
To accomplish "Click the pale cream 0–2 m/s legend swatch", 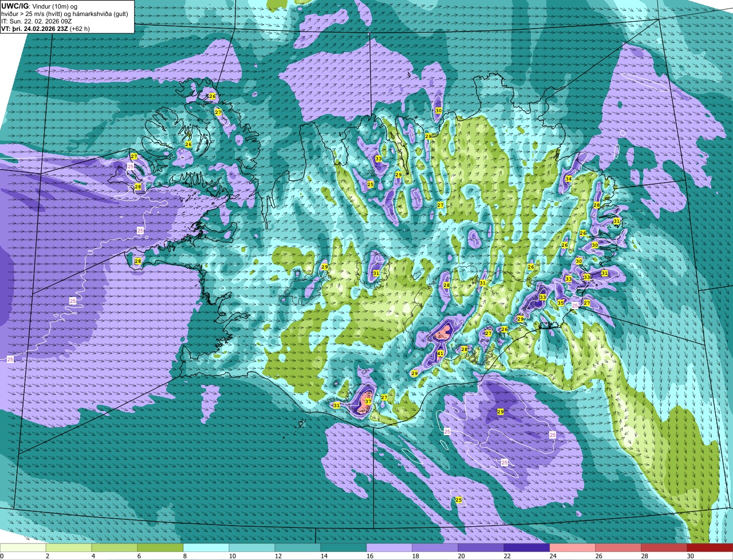I will click(x=23, y=547).
